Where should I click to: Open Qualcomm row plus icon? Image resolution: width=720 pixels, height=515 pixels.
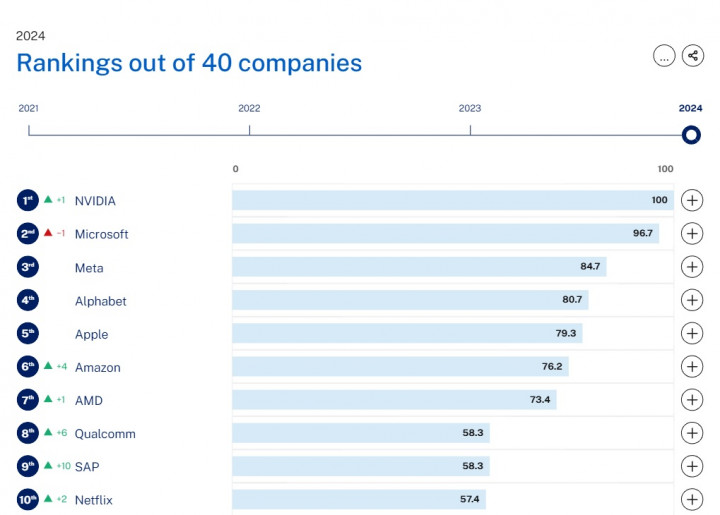pos(691,433)
